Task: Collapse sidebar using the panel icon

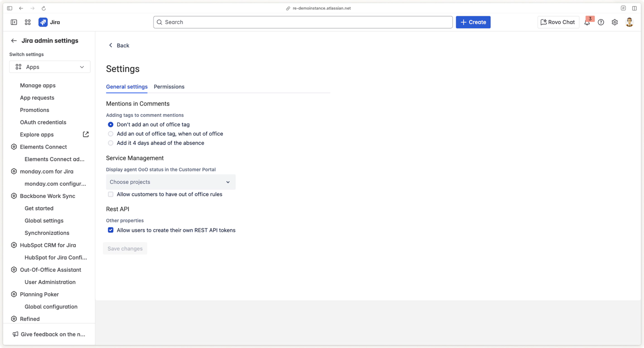Action: coord(14,22)
